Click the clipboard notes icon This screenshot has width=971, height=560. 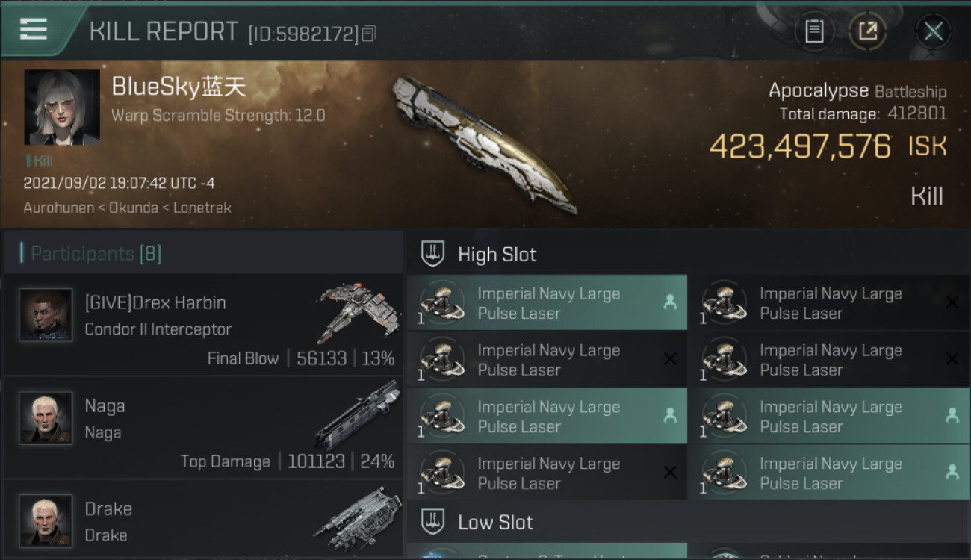click(x=814, y=31)
